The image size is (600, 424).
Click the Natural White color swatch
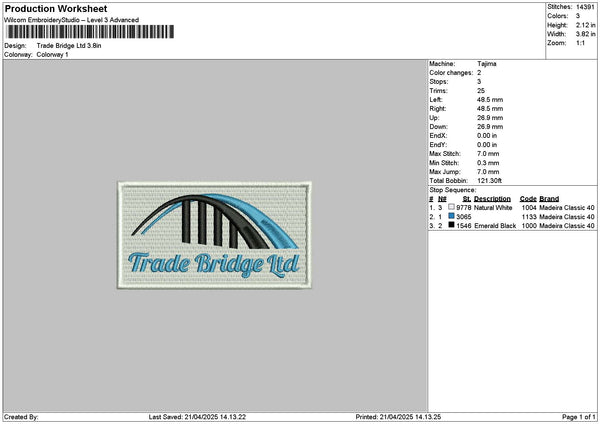[452, 207]
